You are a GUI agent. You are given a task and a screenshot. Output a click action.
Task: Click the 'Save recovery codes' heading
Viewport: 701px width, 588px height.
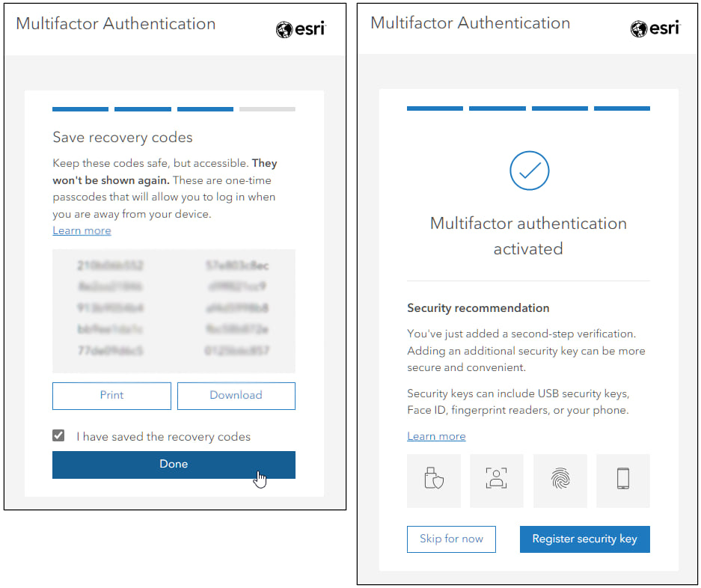(123, 137)
